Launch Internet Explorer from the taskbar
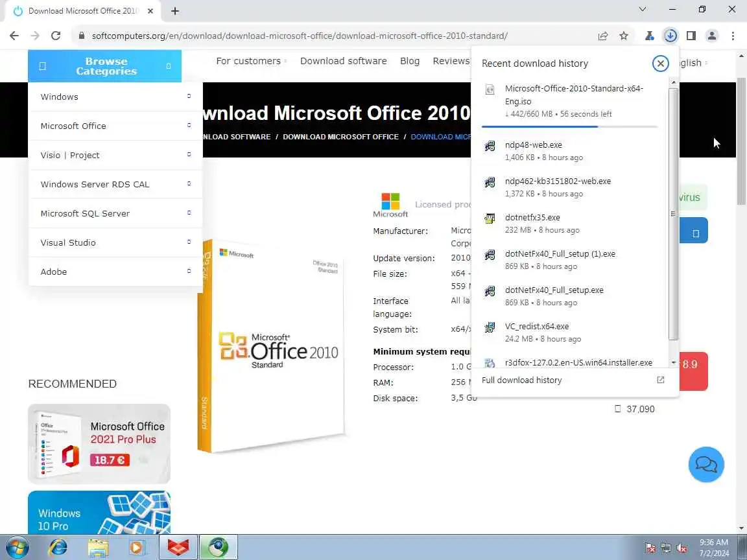This screenshot has width=747, height=560. 58,548
